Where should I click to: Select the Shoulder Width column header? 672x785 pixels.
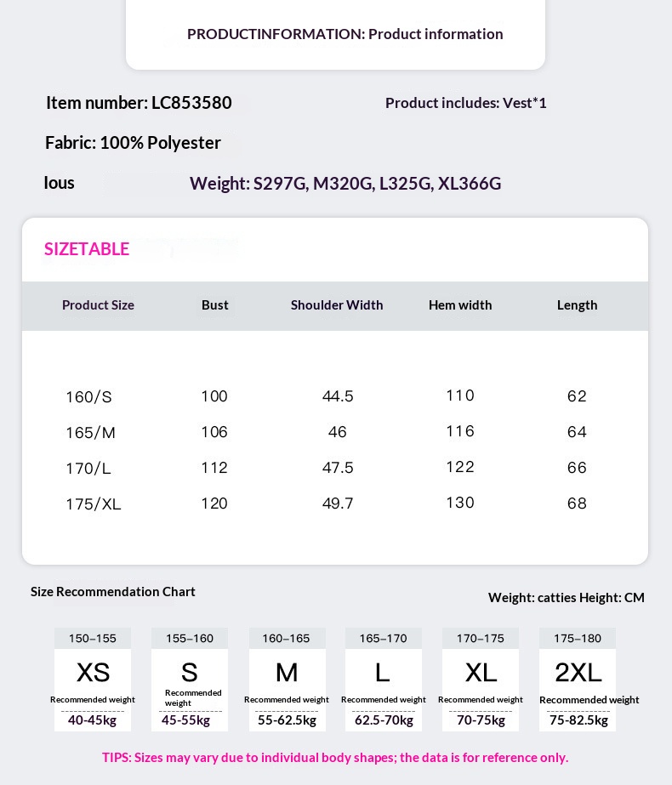(337, 305)
